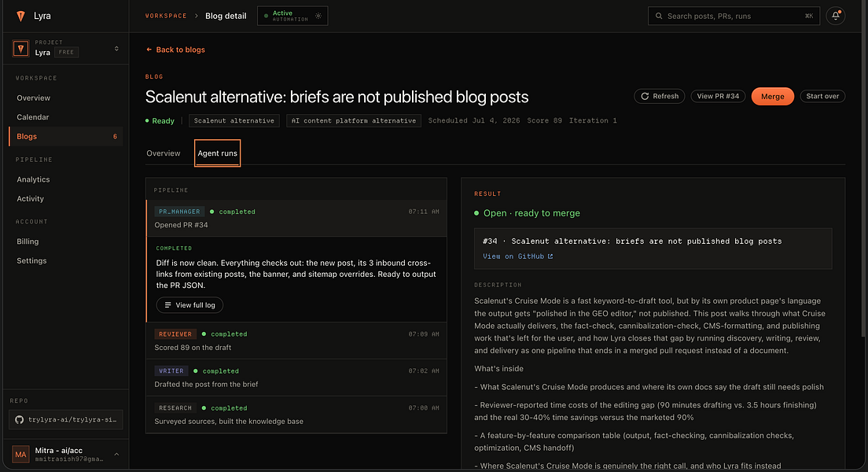Click the automation settings gear icon
Image resolution: width=868 pixels, height=472 pixels.
tap(318, 16)
